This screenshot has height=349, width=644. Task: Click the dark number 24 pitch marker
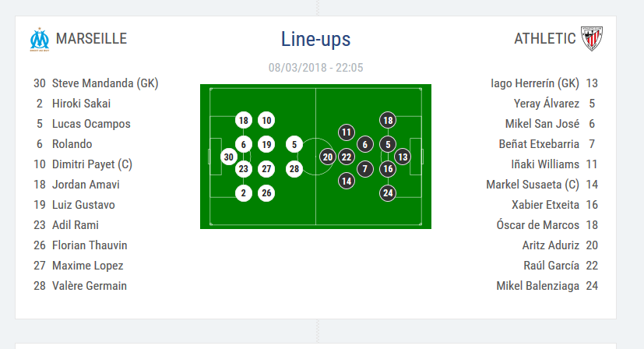pos(388,193)
